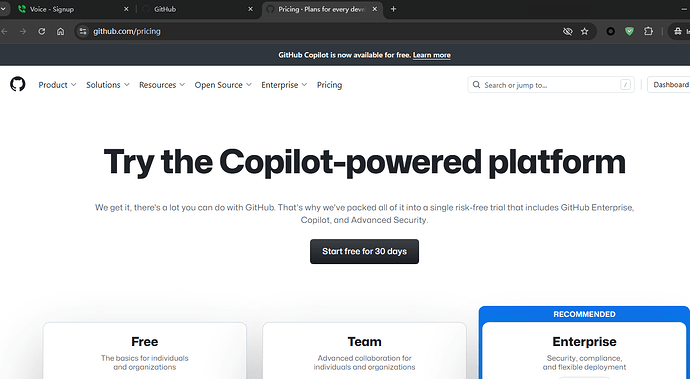
Task: Open site information icon in address bar
Action: point(83,31)
